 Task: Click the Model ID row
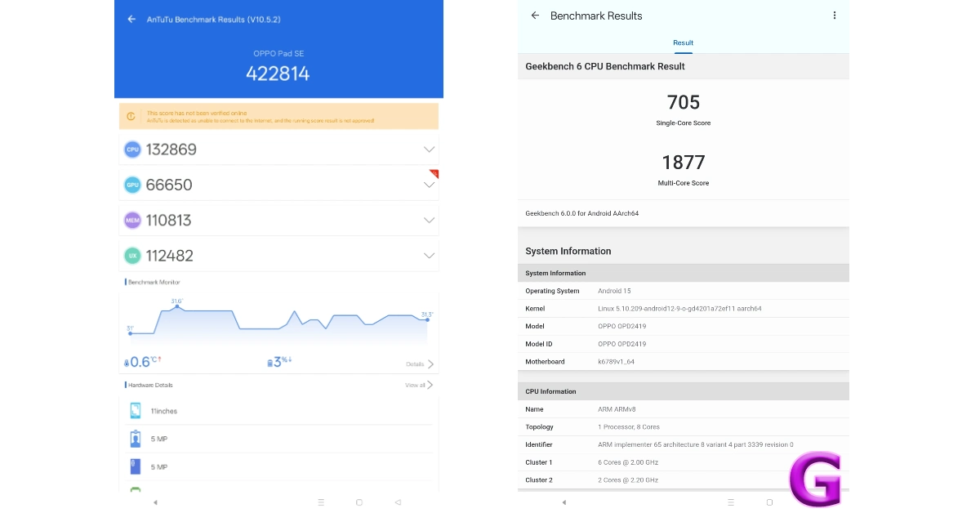click(684, 344)
